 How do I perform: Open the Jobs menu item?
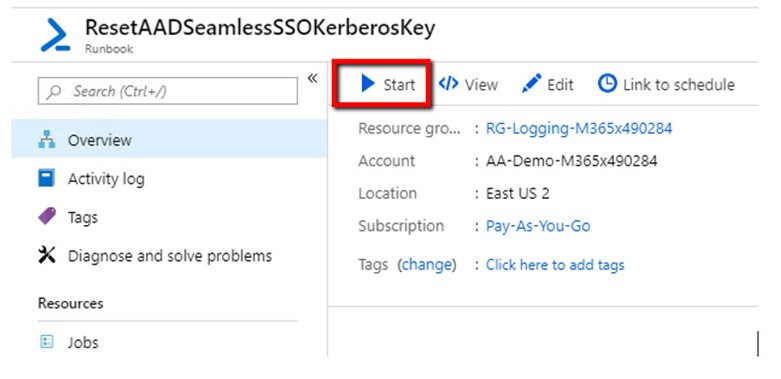tap(169, 342)
